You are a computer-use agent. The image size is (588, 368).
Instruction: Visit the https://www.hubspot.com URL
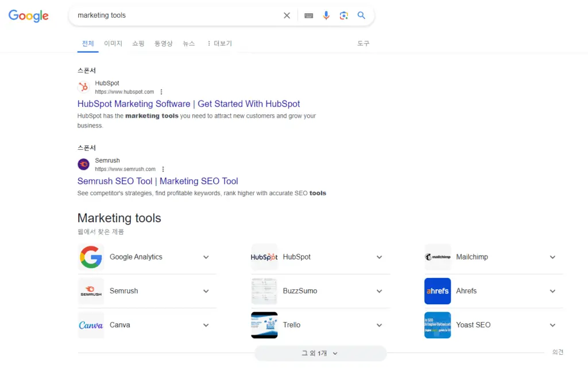[x=125, y=92]
